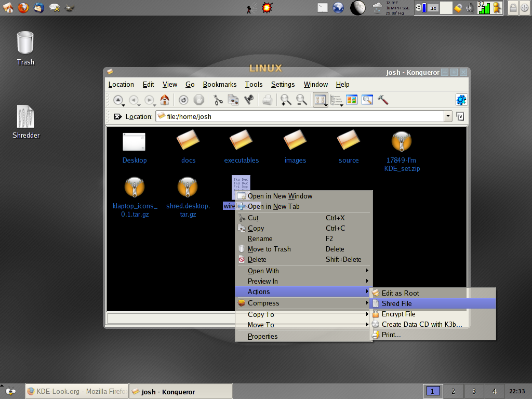Click the colorful image view toolbar icon
This screenshot has width=532, height=399.
tap(352, 100)
